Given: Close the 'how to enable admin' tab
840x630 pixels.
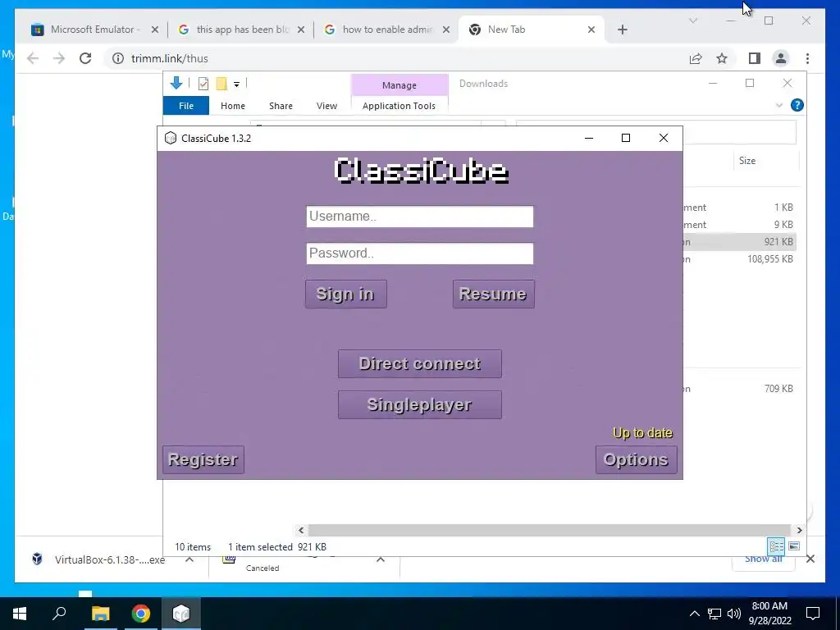Looking at the screenshot, I should (x=445, y=30).
